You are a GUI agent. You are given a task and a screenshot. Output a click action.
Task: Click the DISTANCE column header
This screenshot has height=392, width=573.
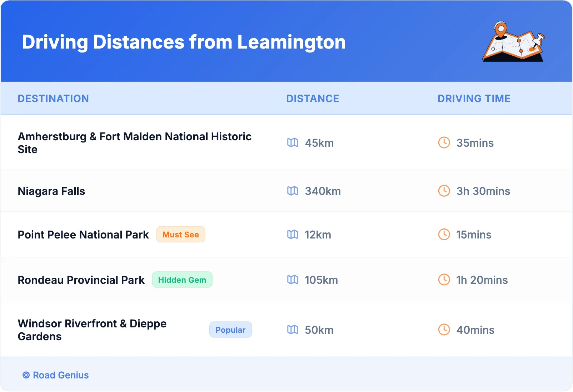(313, 99)
